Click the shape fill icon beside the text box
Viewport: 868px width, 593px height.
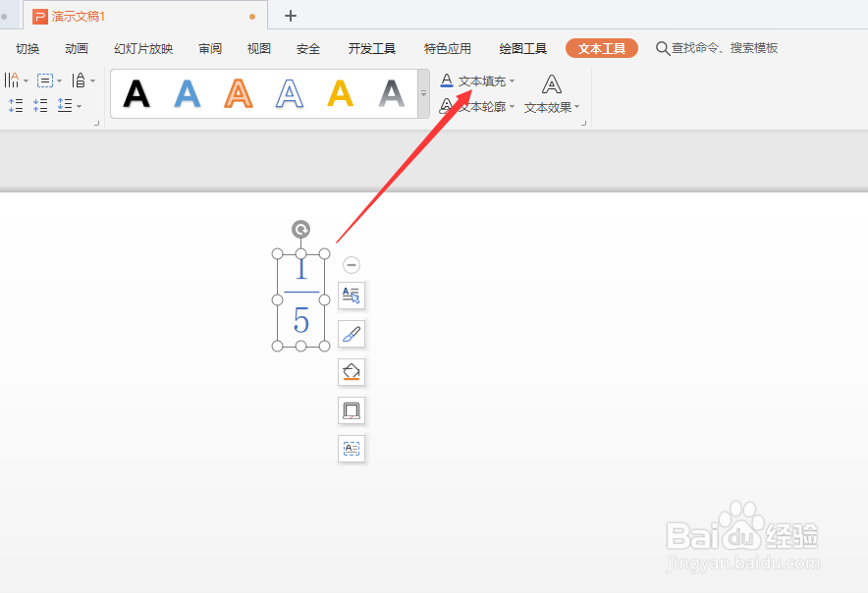[x=352, y=372]
